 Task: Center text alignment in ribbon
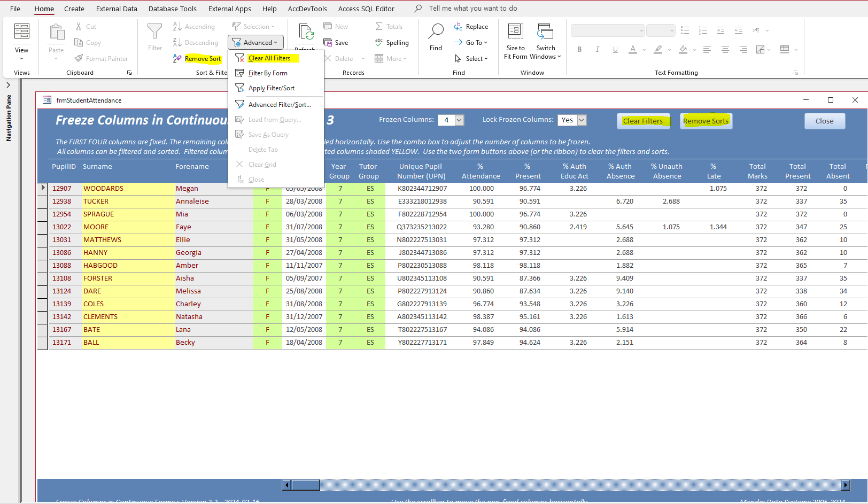(725, 49)
